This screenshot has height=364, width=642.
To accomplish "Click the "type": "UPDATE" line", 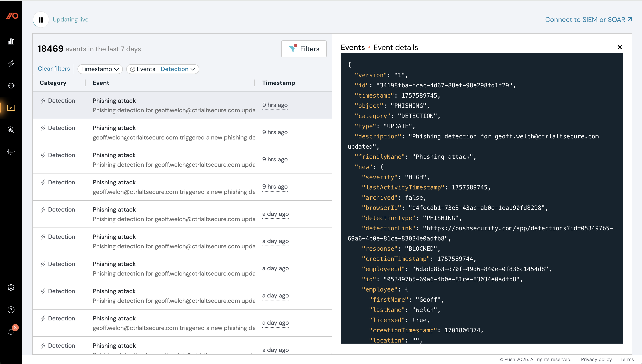I will pos(385,126).
